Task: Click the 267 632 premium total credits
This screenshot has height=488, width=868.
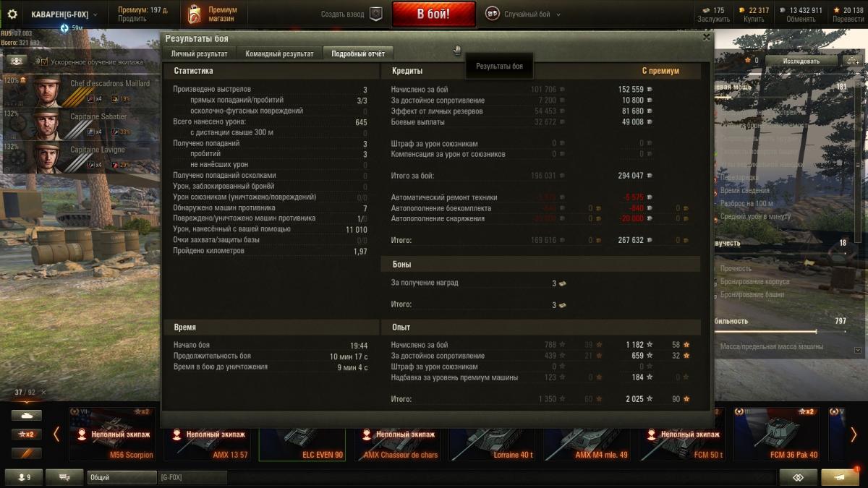Action: [631, 240]
